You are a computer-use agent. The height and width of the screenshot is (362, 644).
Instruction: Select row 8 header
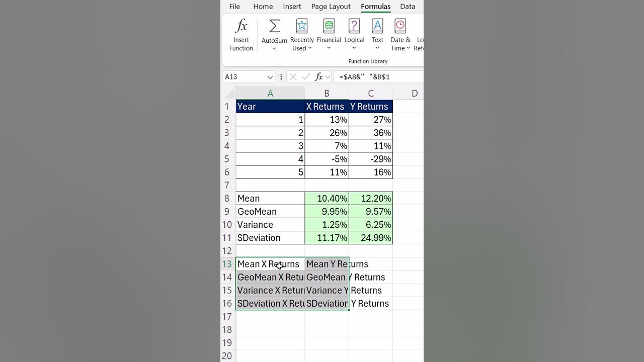[228, 198]
